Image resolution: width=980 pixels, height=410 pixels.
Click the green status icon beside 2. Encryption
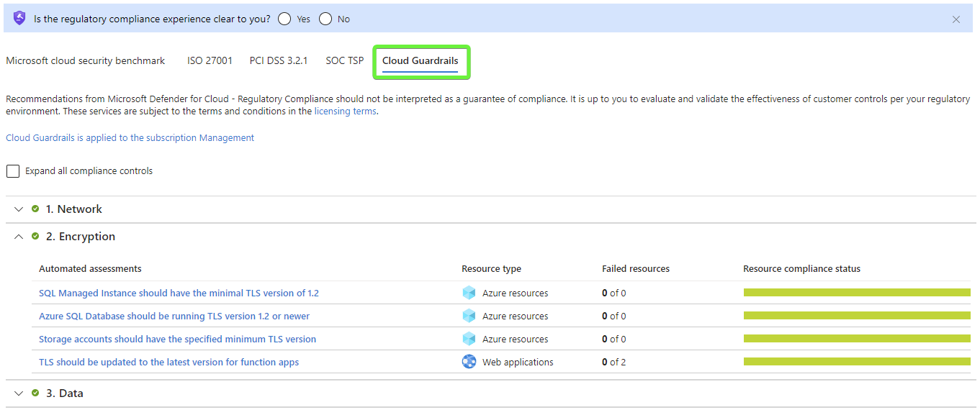(35, 236)
